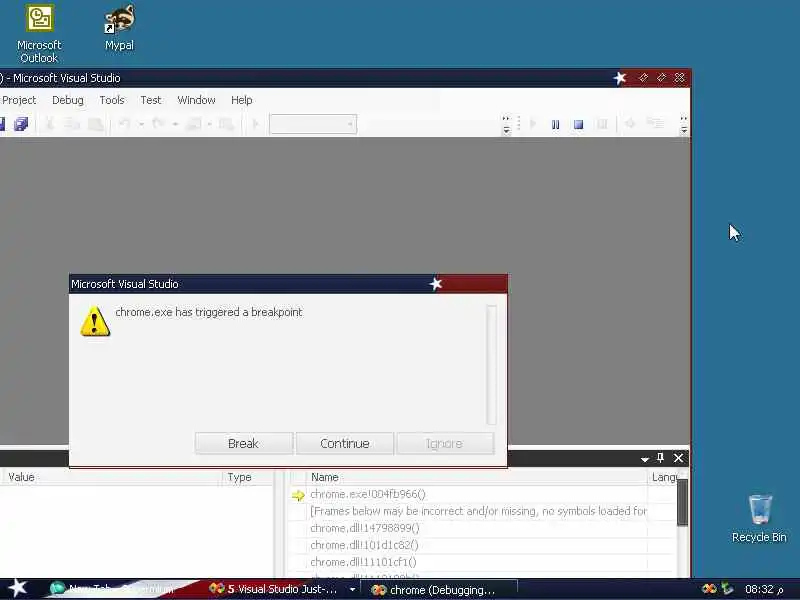Open Microsoft Outlook desktop icon
The width and height of the screenshot is (800, 600).
coord(39,34)
